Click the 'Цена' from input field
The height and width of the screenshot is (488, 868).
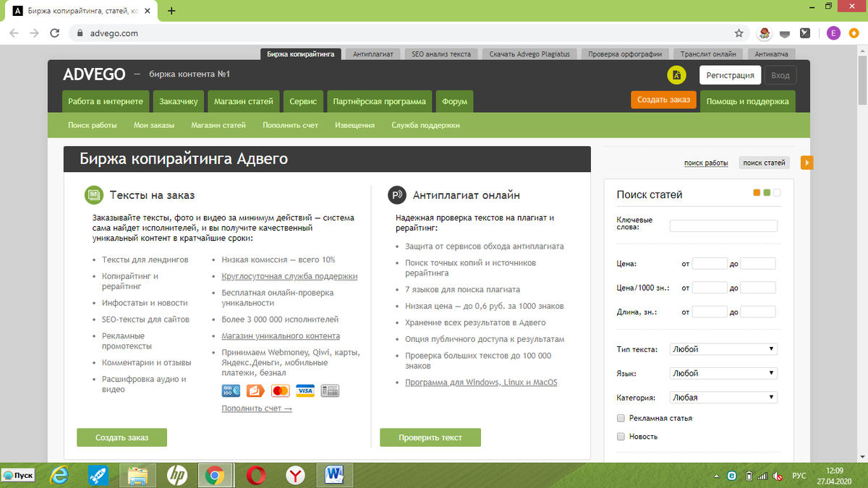click(x=710, y=264)
